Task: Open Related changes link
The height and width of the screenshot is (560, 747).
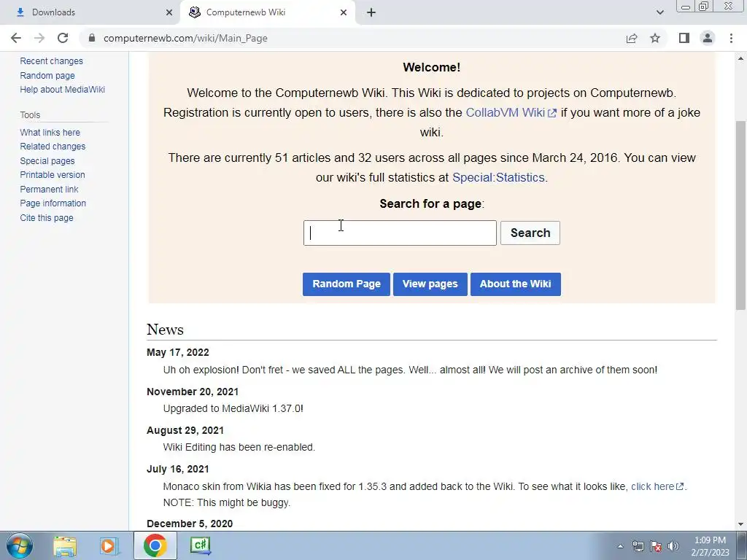Action: click(x=53, y=146)
